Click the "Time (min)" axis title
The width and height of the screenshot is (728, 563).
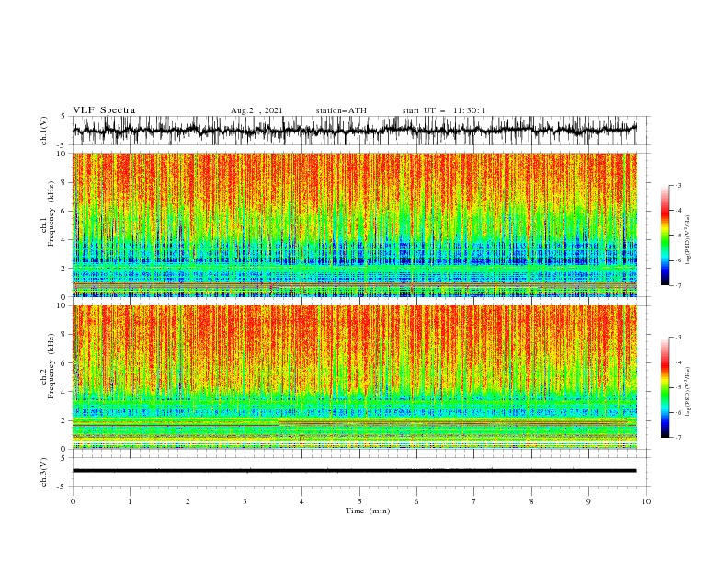pos(368,511)
